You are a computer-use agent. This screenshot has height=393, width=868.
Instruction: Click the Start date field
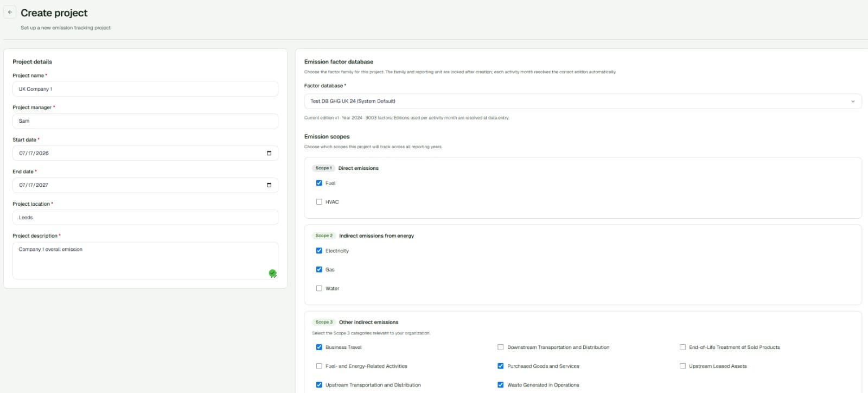click(x=145, y=153)
